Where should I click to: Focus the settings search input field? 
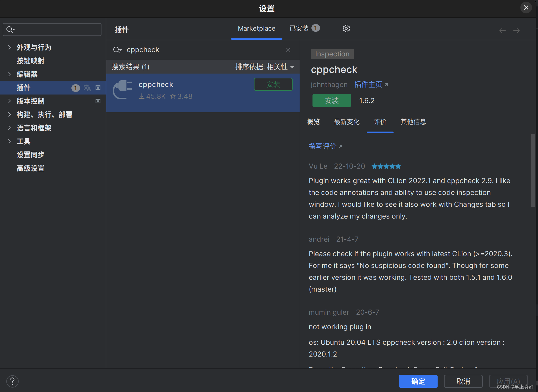[x=52, y=30]
